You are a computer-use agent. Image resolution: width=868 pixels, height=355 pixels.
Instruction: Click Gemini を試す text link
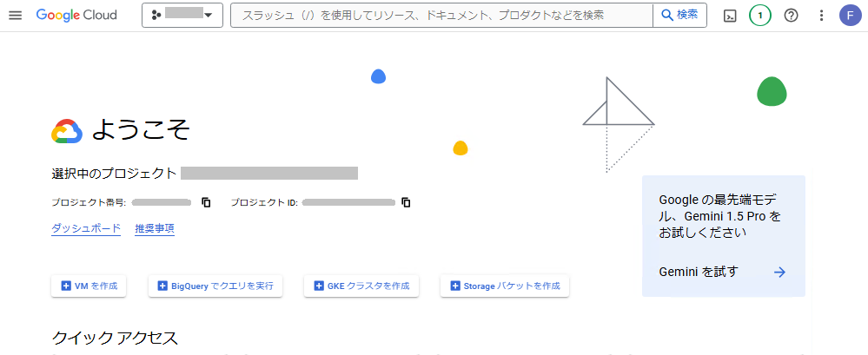pyautogui.click(x=699, y=272)
